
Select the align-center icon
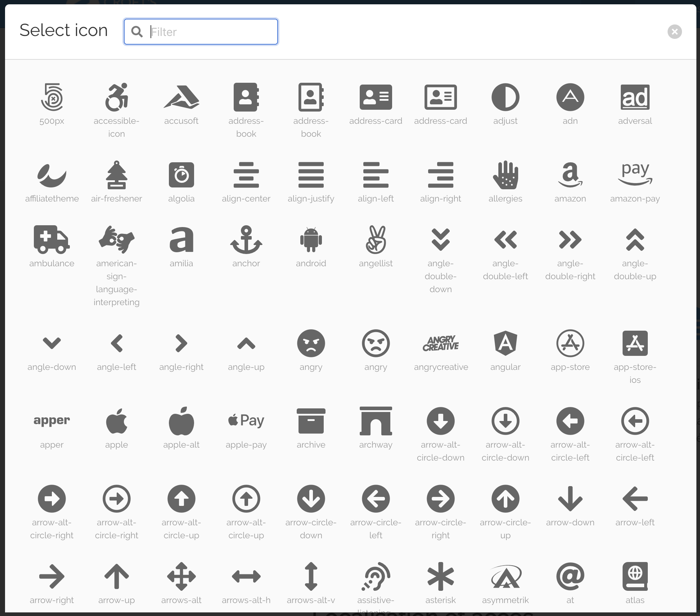pyautogui.click(x=246, y=175)
